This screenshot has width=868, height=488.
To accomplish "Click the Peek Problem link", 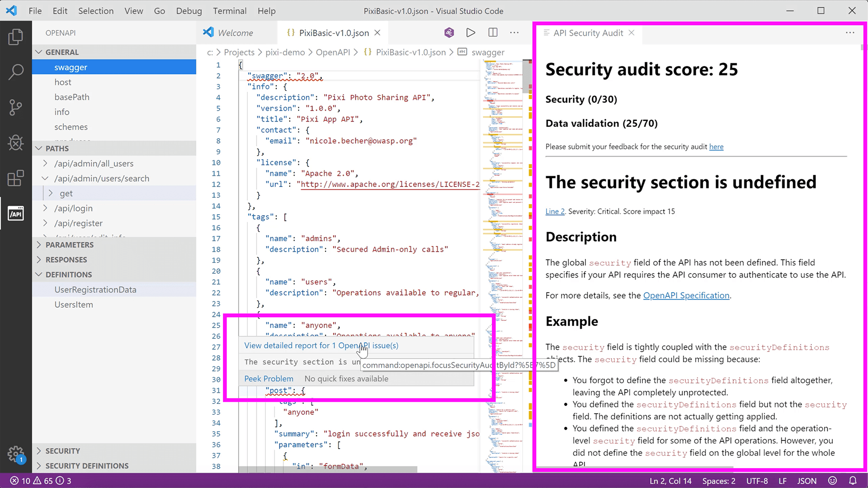I will 269,379.
